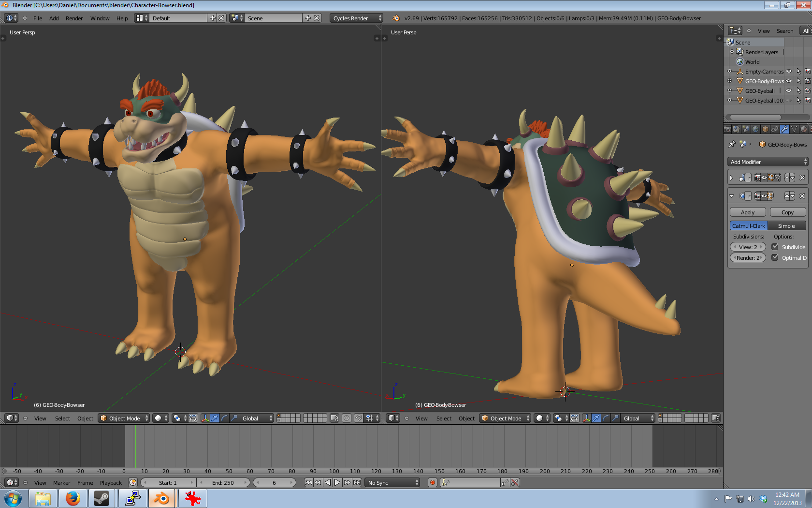812x508 pixels.
Task: Open the World tab in Properties editor
Action: tap(755, 129)
